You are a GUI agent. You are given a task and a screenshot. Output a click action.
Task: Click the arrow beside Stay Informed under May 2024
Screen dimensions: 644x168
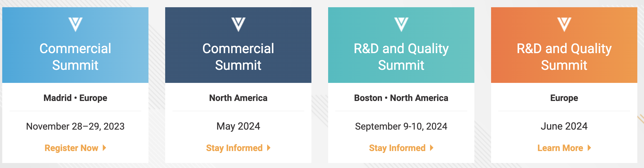point(269,148)
